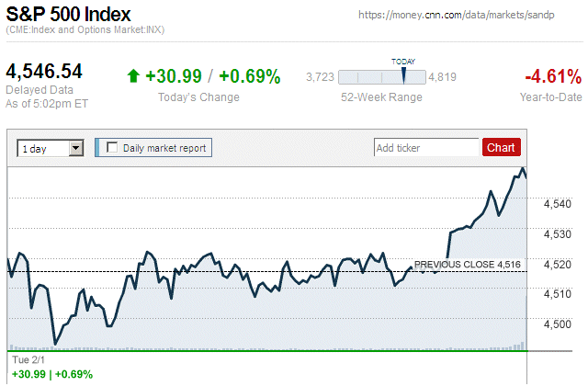The height and width of the screenshot is (386, 588).
Task: Toggle the Daily market report checkbox
Action: (x=113, y=147)
